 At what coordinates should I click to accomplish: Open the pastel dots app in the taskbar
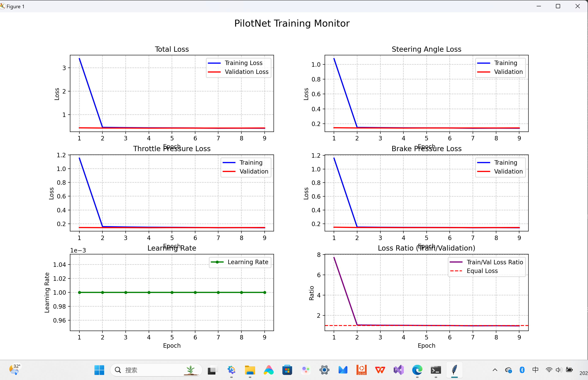[306, 370]
